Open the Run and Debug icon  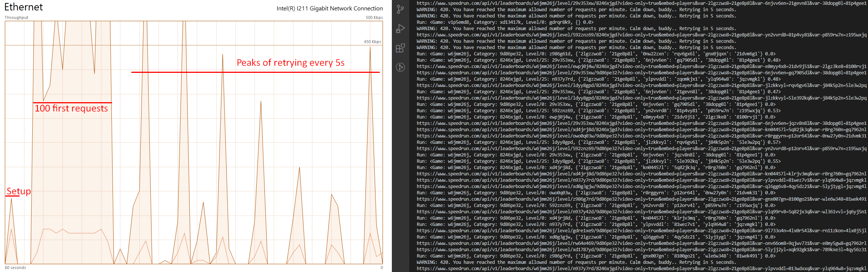400,29
